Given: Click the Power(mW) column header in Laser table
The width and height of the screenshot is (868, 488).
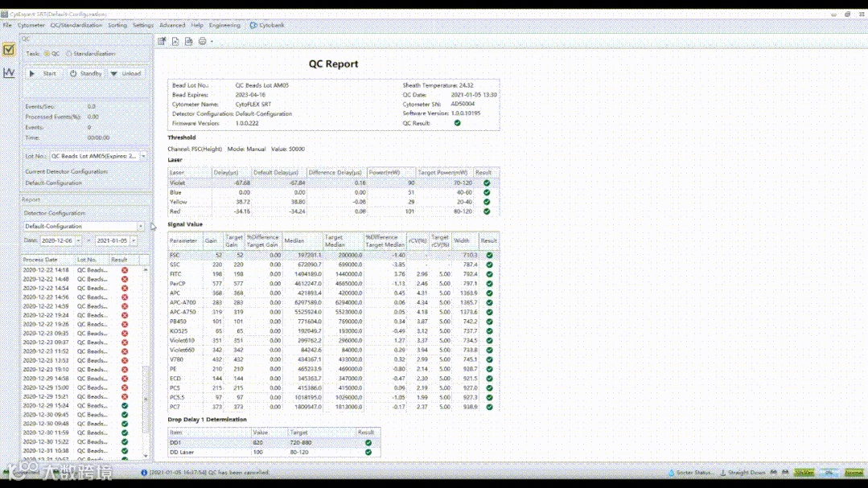Looking at the screenshot, I should click(x=391, y=173).
